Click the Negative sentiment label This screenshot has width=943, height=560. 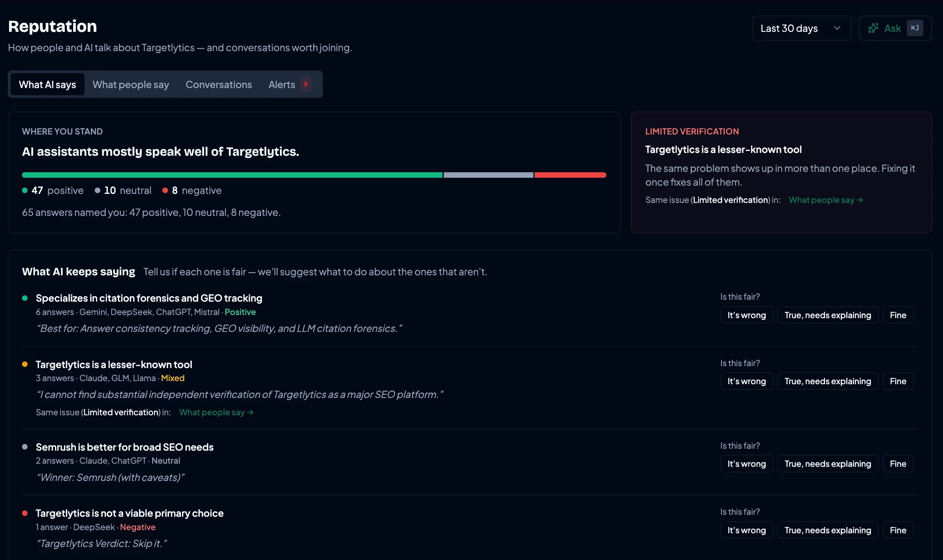(x=138, y=527)
